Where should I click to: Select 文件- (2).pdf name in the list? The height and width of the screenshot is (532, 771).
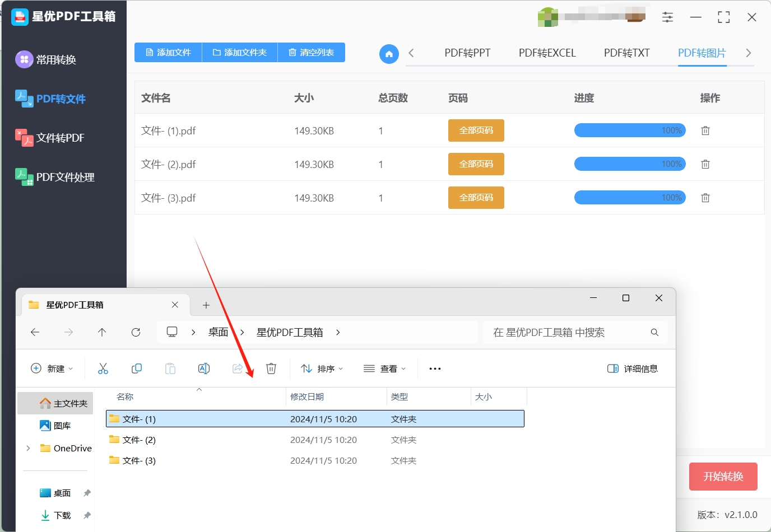point(168,164)
